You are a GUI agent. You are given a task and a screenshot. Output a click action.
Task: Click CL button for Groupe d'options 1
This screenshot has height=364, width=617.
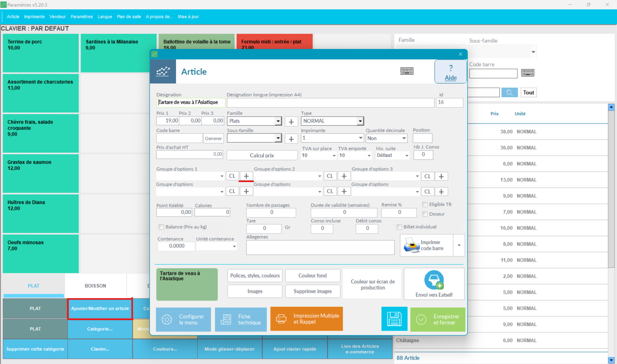[x=232, y=176]
